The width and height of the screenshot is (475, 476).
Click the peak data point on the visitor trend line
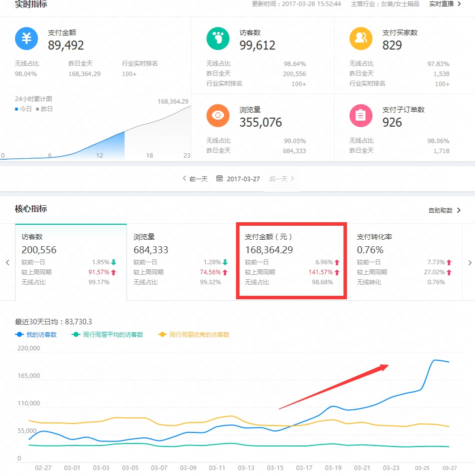tap(436, 360)
